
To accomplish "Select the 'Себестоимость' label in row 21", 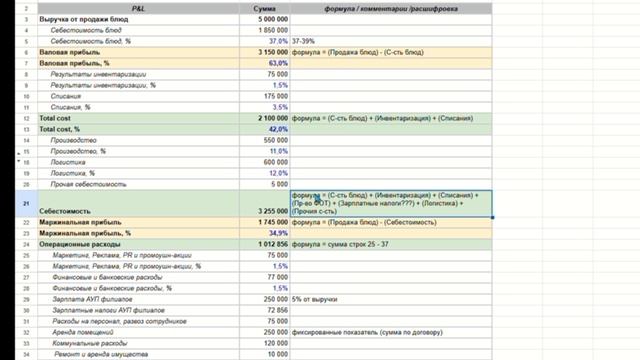I will 138,203.
